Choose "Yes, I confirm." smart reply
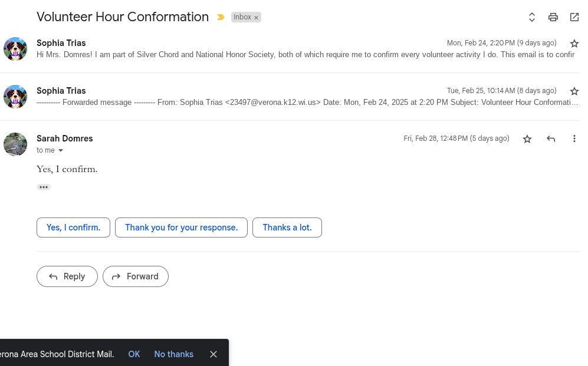Image resolution: width=588 pixels, height=366 pixels. (x=73, y=227)
